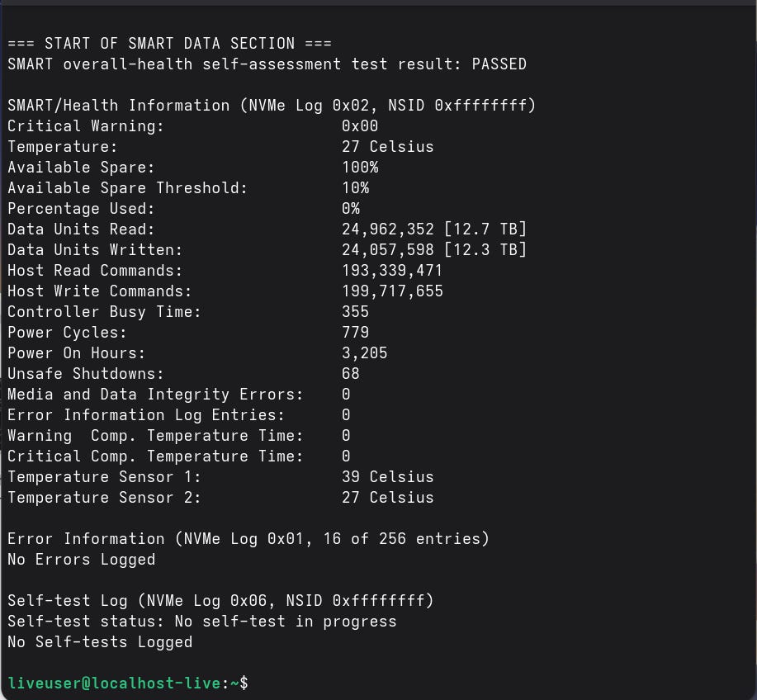Click the Percentage Used value 0%

[x=351, y=209]
